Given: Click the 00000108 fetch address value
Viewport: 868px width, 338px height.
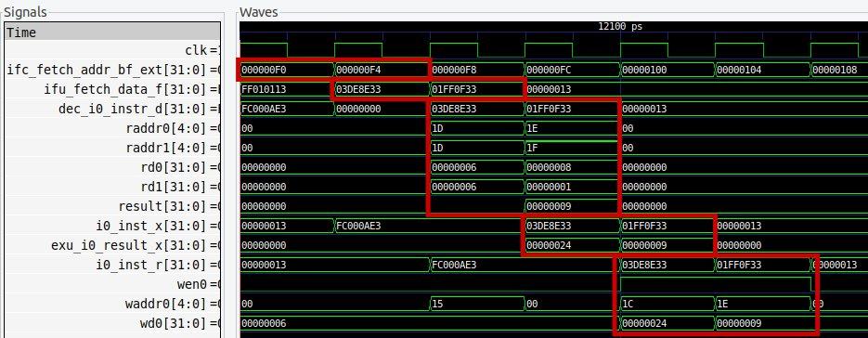Looking at the screenshot, I should (835, 70).
